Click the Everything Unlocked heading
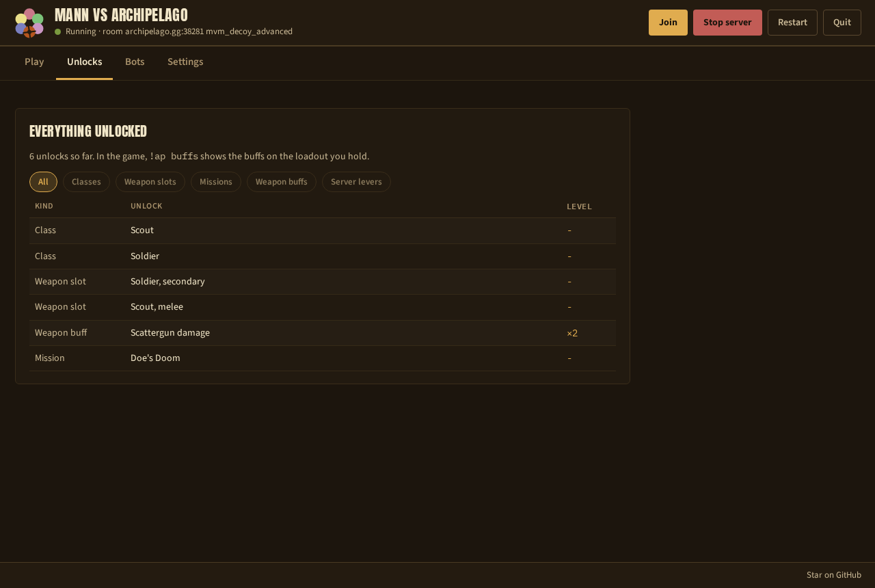The width and height of the screenshot is (875, 588). click(88, 131)
